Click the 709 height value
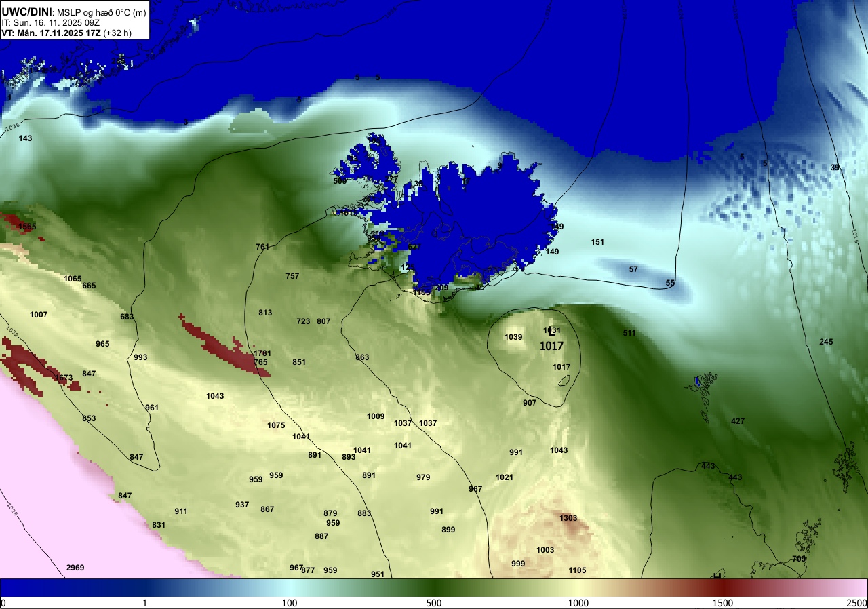 [x=799, y=559]
